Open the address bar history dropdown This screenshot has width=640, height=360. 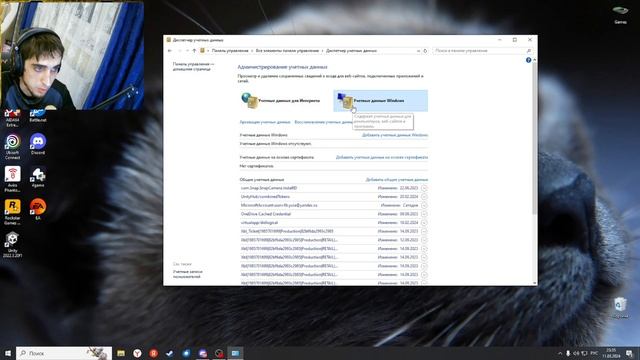coord(418,51)
